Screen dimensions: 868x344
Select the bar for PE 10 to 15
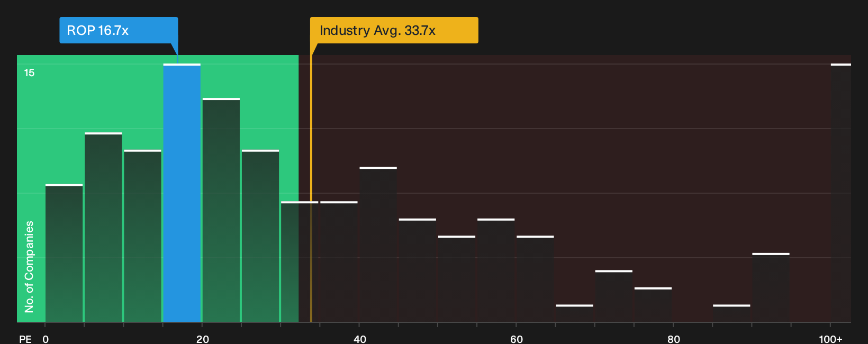point(142,236)
